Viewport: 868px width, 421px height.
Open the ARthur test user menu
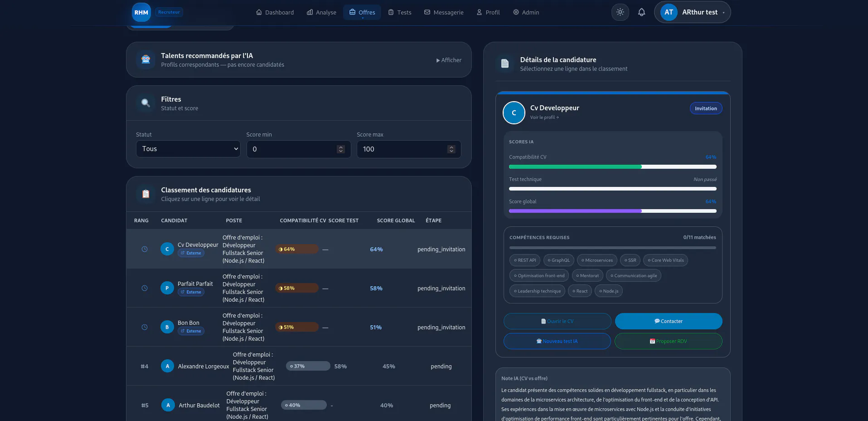tap(692, 12)
